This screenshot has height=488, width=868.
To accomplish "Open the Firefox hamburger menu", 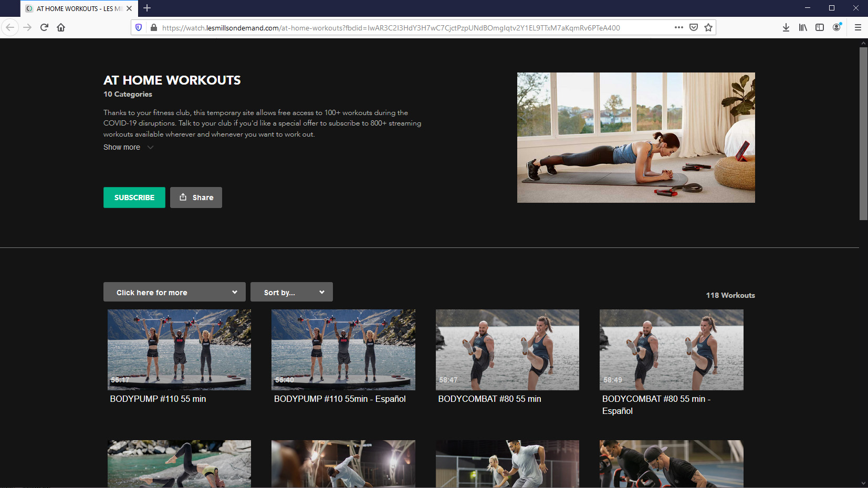I will [x=858, y=27].
